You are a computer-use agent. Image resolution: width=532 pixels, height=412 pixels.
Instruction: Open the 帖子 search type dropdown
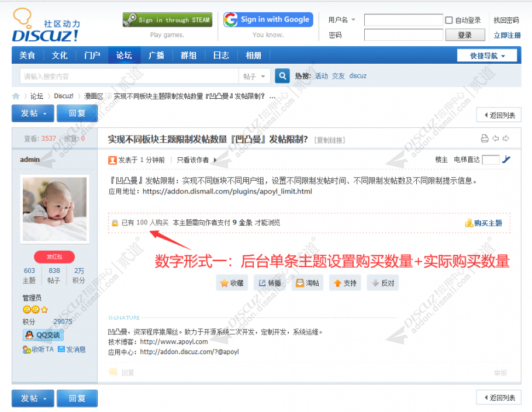(x=254, y=77)
